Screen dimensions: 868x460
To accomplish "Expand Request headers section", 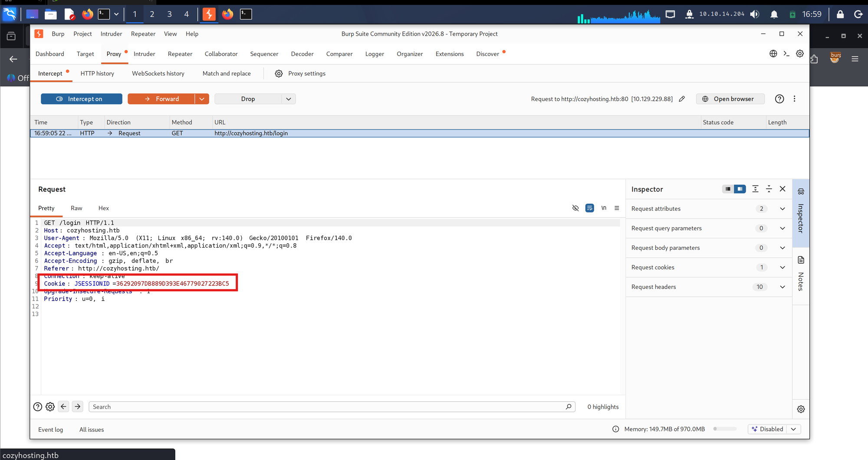I will pos(708,287).
